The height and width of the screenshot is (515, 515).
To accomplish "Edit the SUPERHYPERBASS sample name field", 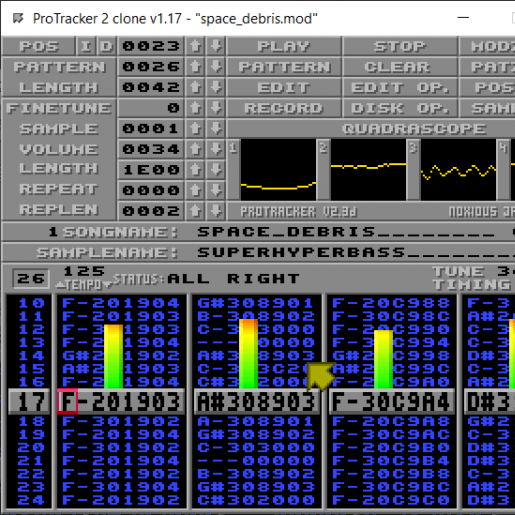I will 356,252.
